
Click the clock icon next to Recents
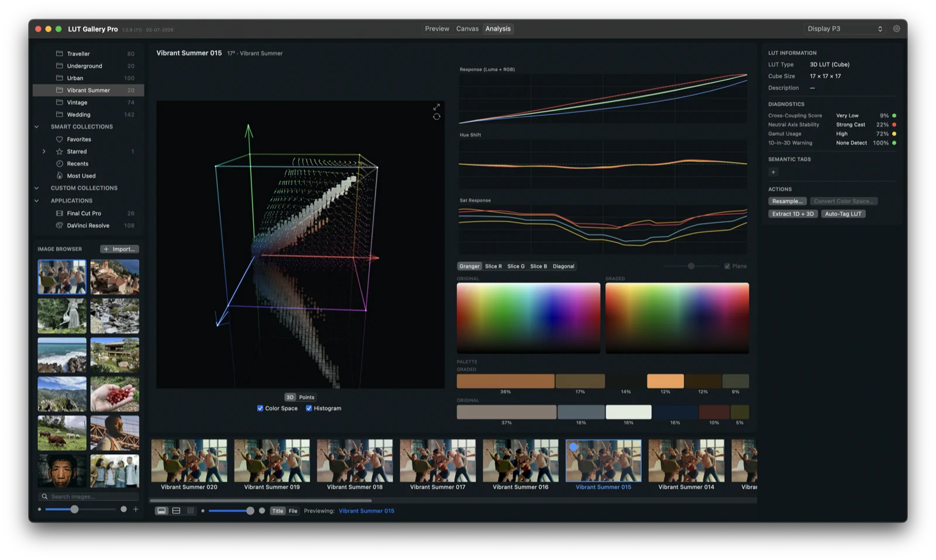(x=59, y=164)
